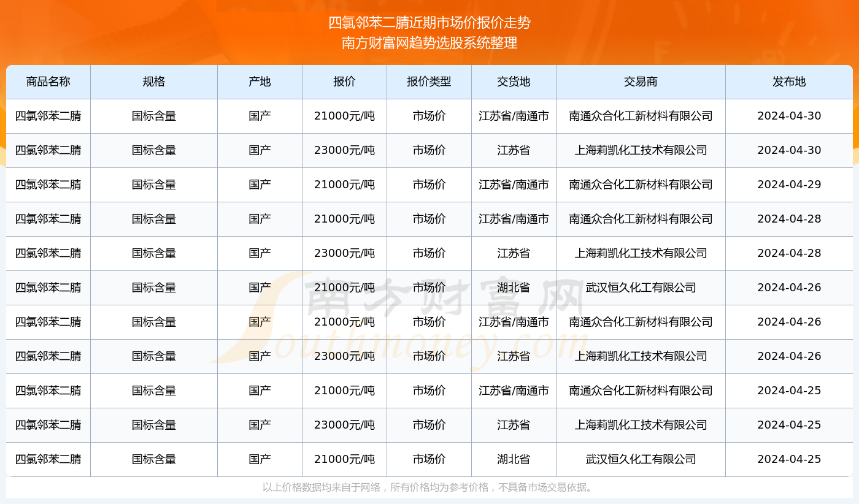The height and width of the screenshot is (504, 859).
Task: Click 21000元/吨 in 04-26 武汉恒久 row
Action: (344, 288)
